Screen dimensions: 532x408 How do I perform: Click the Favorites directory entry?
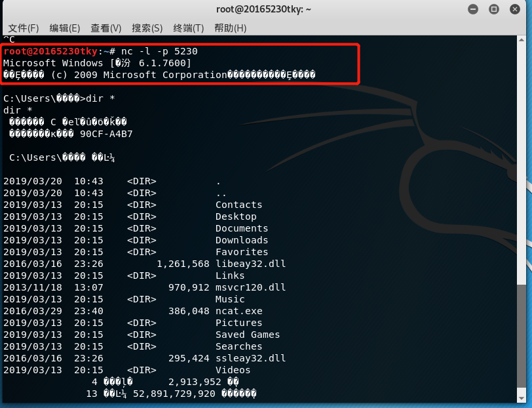(x=242, y=252)
